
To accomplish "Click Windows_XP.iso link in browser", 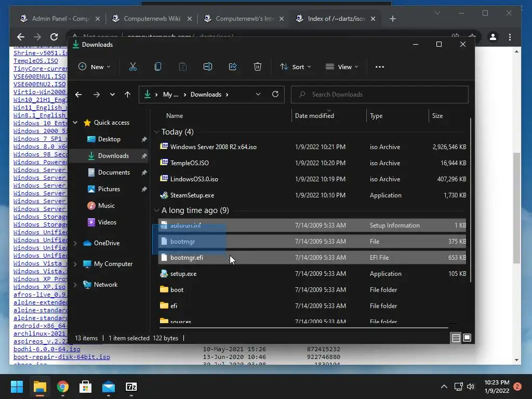I will click(39, 287).
